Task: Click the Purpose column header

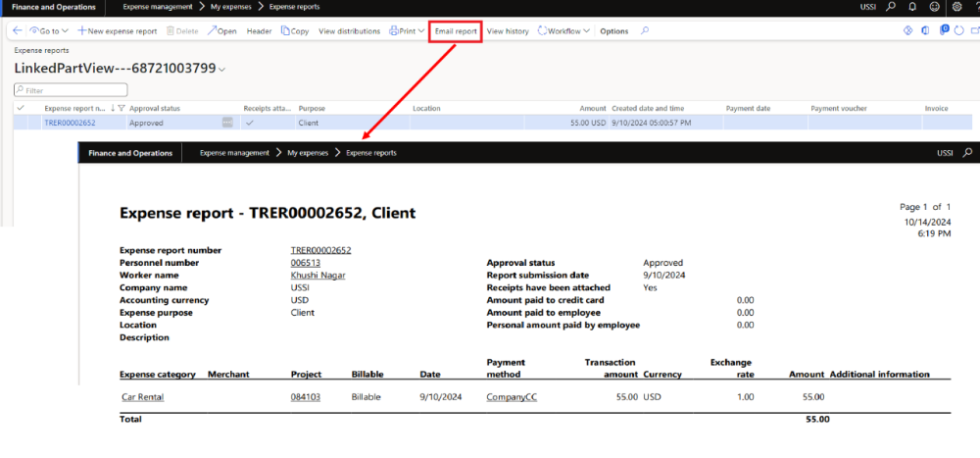Action: [x=312, y=108]
